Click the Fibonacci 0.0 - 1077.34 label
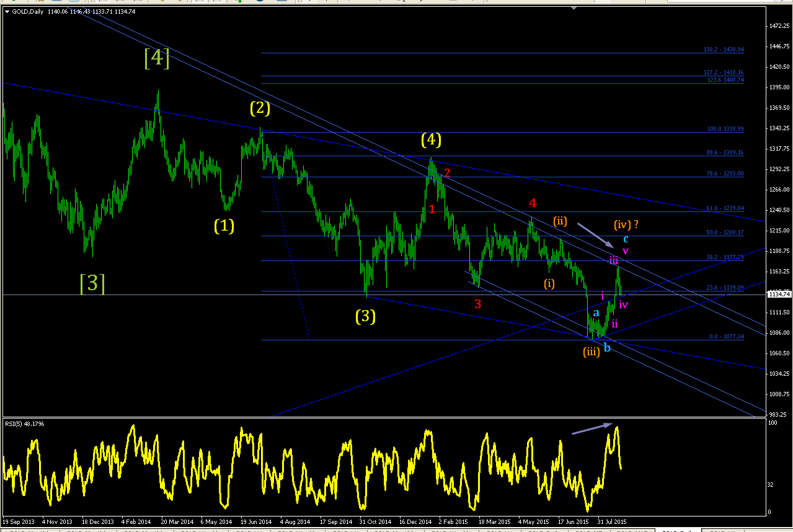 [726, 337]
